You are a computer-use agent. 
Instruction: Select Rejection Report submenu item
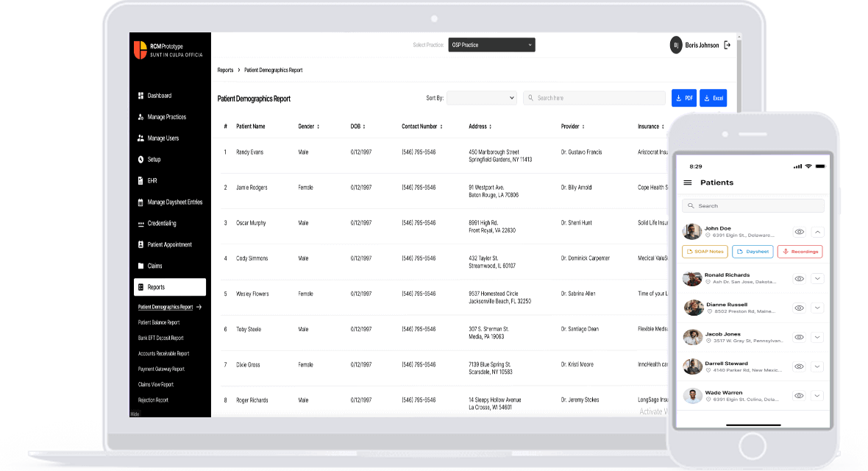tap(153, 400)
